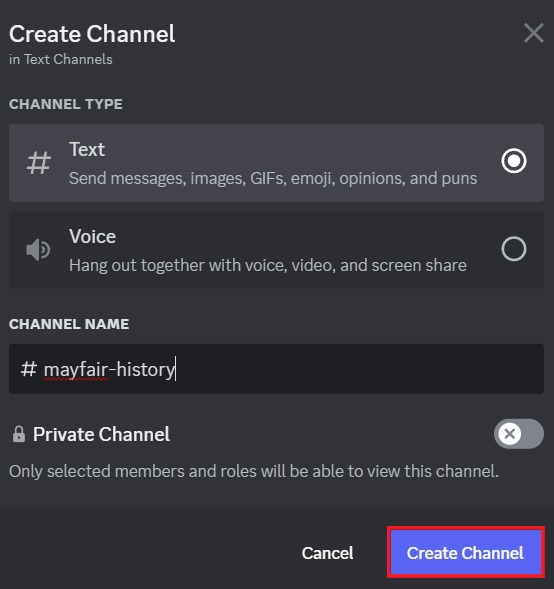Viewport: 554px width, 589px height.
Task: Click the 'Hang out together with voice' description
Action: pyautogui.click(x=268, y=266)
